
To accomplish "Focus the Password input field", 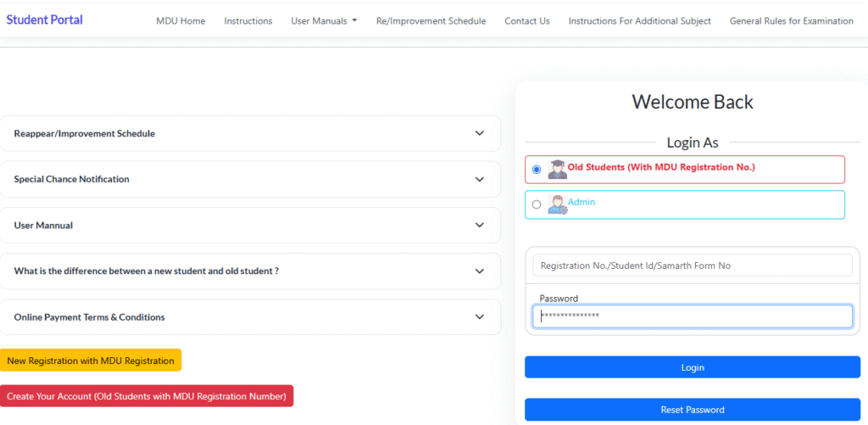I will point(693,316).
